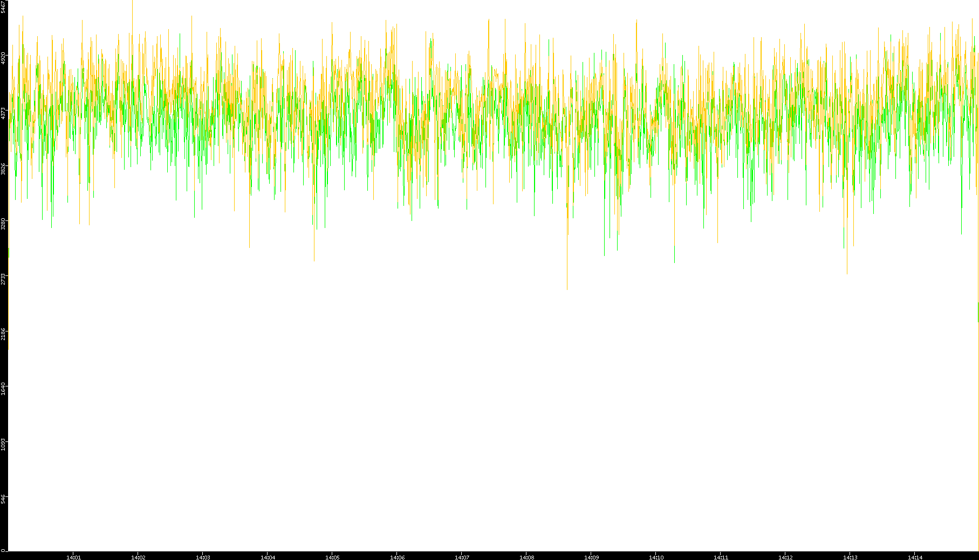Click the 1640 y-axis label
The image size is (979, 560).
click(3, 389)
